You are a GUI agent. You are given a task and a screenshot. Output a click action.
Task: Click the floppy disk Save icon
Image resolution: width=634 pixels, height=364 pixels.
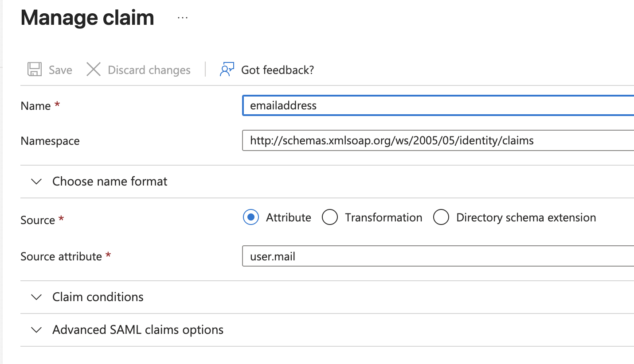[x=35, y=70]
